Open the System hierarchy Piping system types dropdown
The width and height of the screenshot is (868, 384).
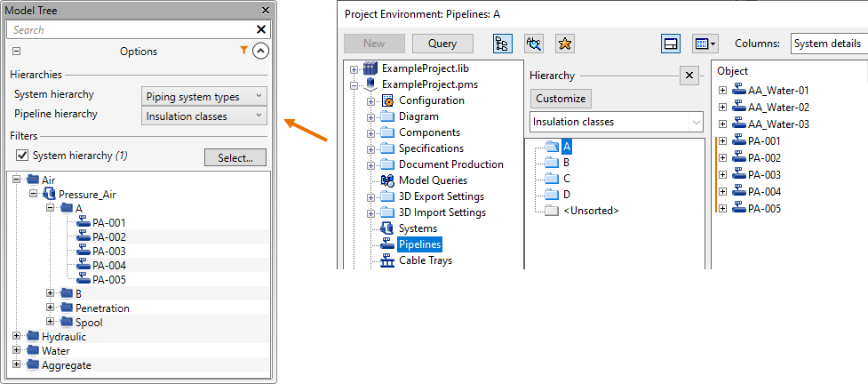pyautogui.click(x=203, y=95)
